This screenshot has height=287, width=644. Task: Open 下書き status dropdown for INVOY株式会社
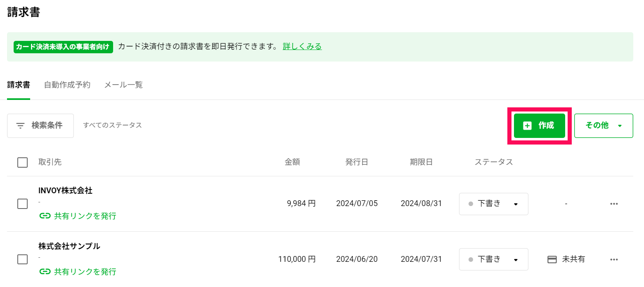[494, 204]
